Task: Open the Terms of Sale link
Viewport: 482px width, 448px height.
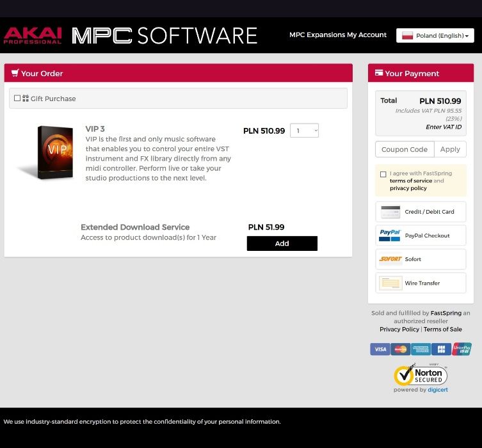Action: pyautogui.click(x=443, y=329)
